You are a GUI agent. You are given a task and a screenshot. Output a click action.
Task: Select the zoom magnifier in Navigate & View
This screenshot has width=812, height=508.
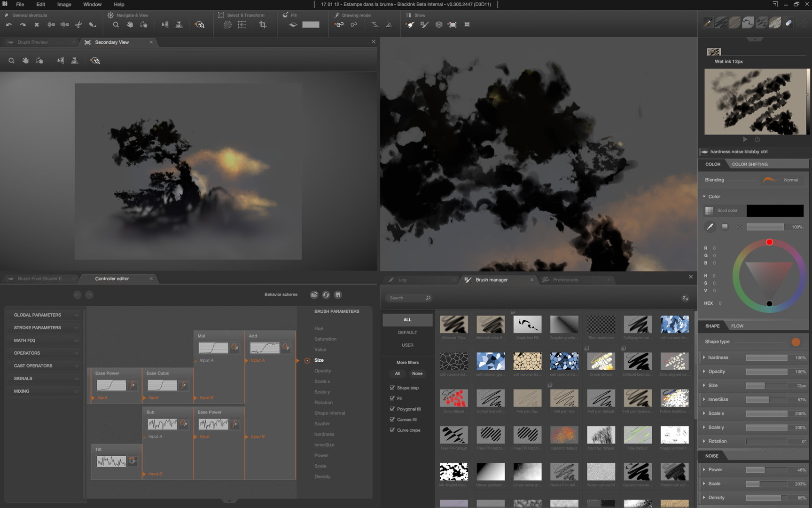[116, 25]
